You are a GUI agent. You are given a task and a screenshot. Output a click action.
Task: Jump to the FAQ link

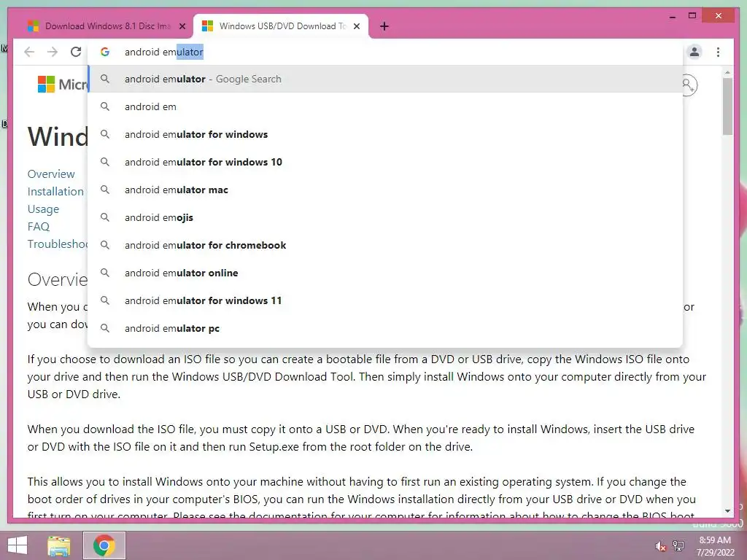pyautogui.click(x=38, y=226)
